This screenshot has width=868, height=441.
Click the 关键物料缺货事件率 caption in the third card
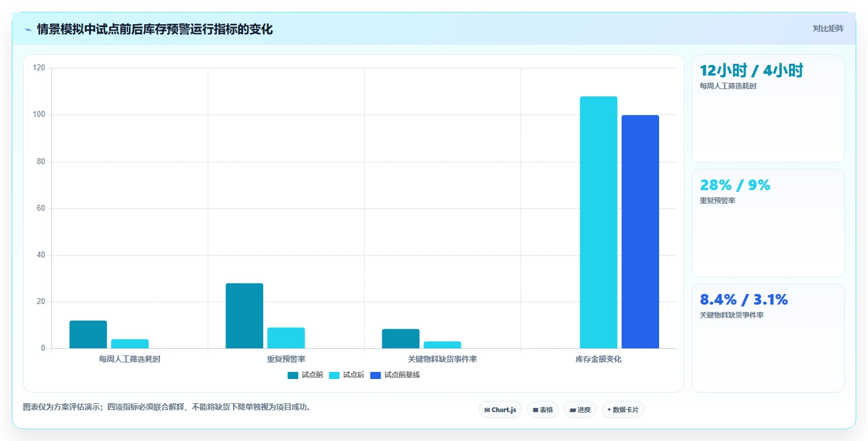(x=731, y=315)
